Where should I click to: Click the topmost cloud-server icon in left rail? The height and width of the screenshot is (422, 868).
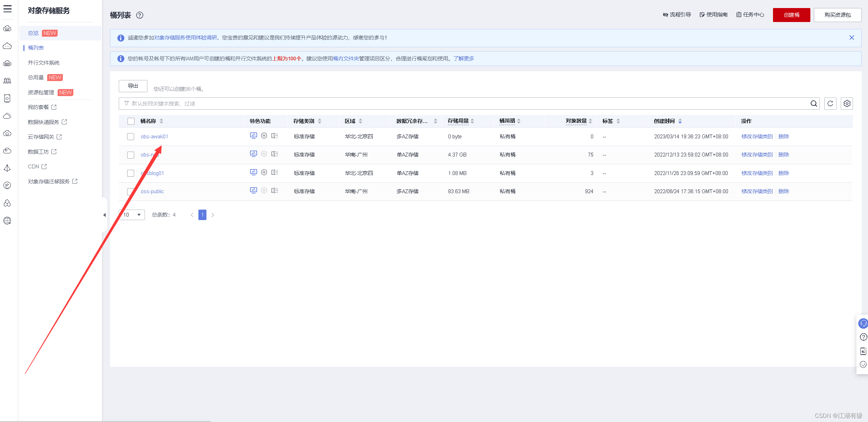tap(7, 29)
